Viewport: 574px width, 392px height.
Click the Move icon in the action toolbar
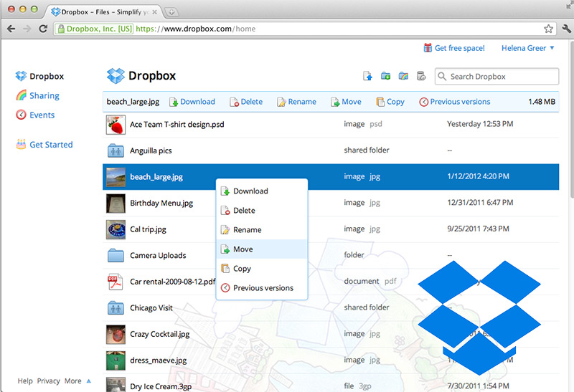[x=335, y=102]
